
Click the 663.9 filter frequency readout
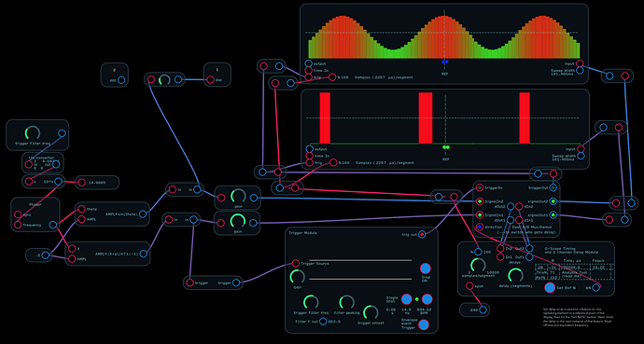click(335, 322)
